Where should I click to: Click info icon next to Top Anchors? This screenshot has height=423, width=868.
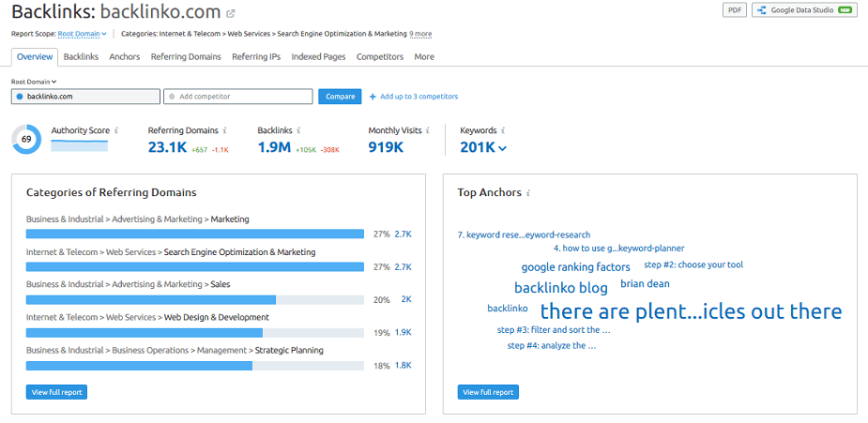[x=528, y=193]
